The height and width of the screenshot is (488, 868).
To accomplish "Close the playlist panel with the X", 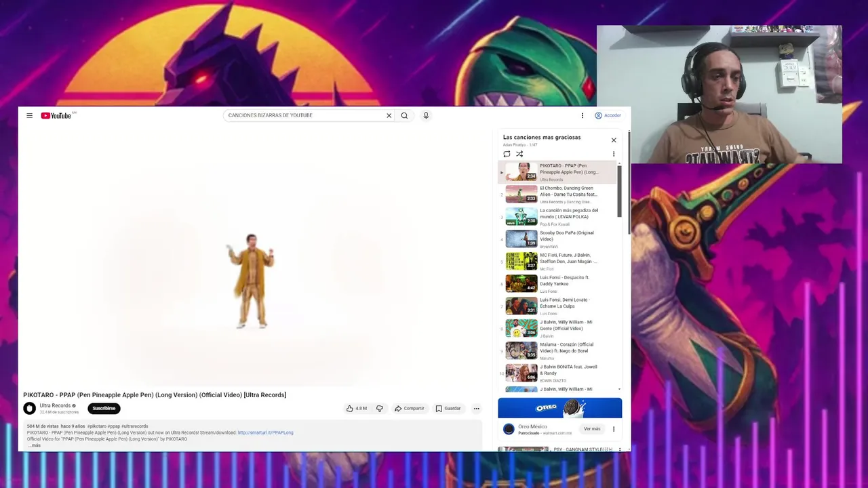I will 614,140.
